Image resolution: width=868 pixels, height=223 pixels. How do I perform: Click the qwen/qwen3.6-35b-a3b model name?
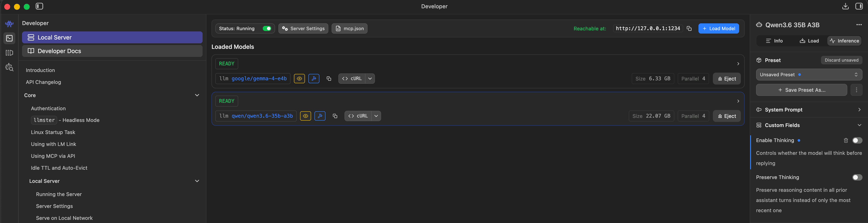262,116
